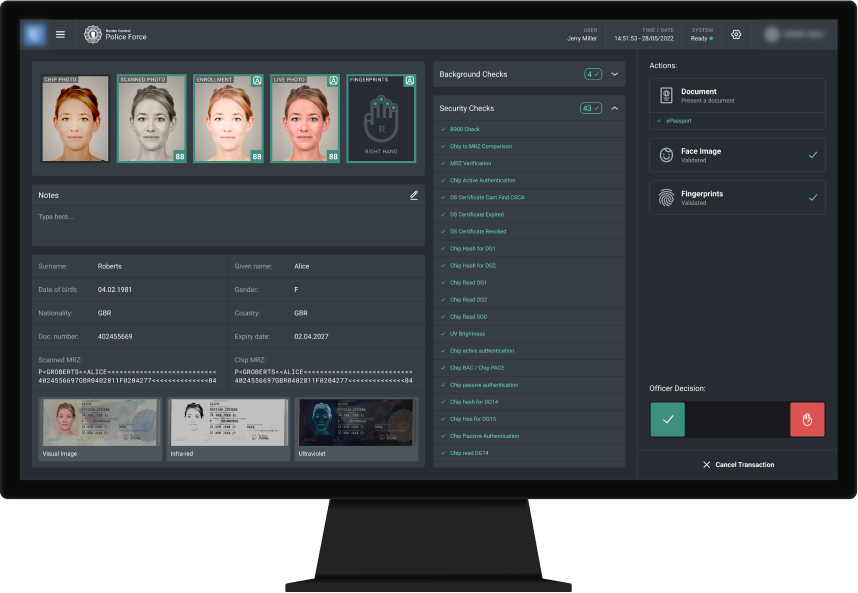The image size is (858, 593).
Task: Click the Live Photo badge icon
Action: click(334, 80)
